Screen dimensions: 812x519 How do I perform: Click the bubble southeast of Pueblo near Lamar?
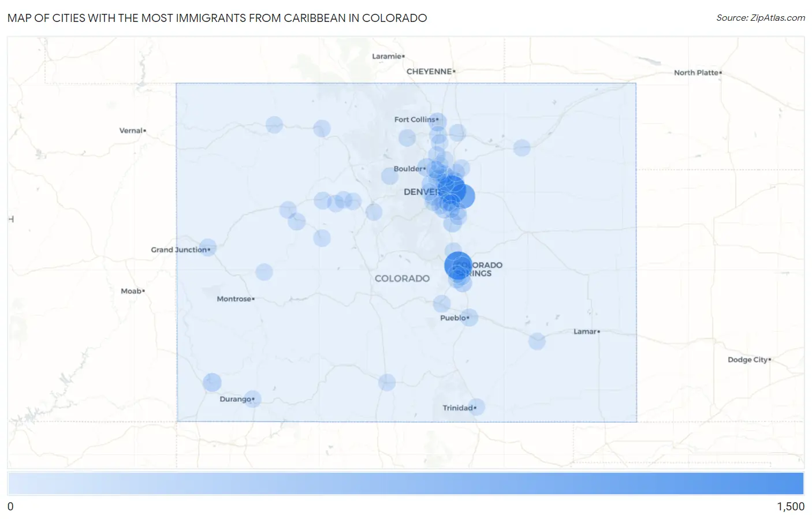point(537,341)
